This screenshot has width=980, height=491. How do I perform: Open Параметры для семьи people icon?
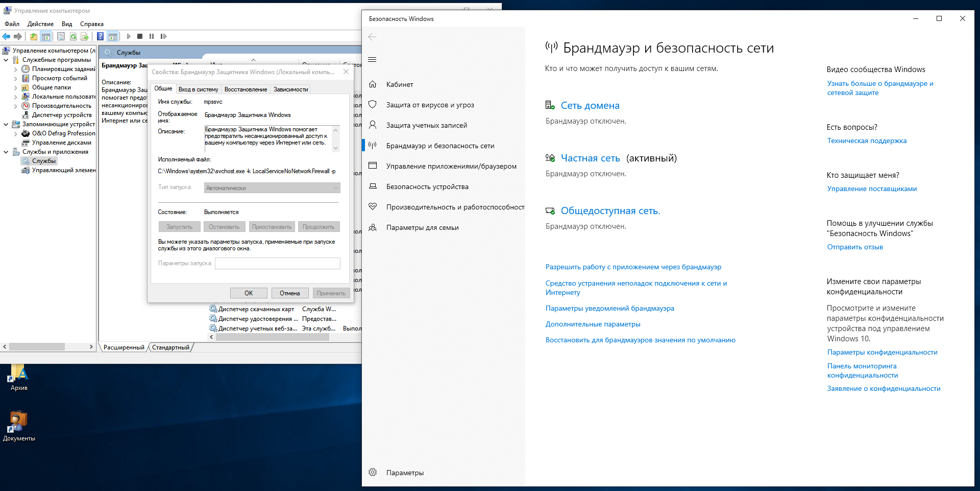[373, 227]
